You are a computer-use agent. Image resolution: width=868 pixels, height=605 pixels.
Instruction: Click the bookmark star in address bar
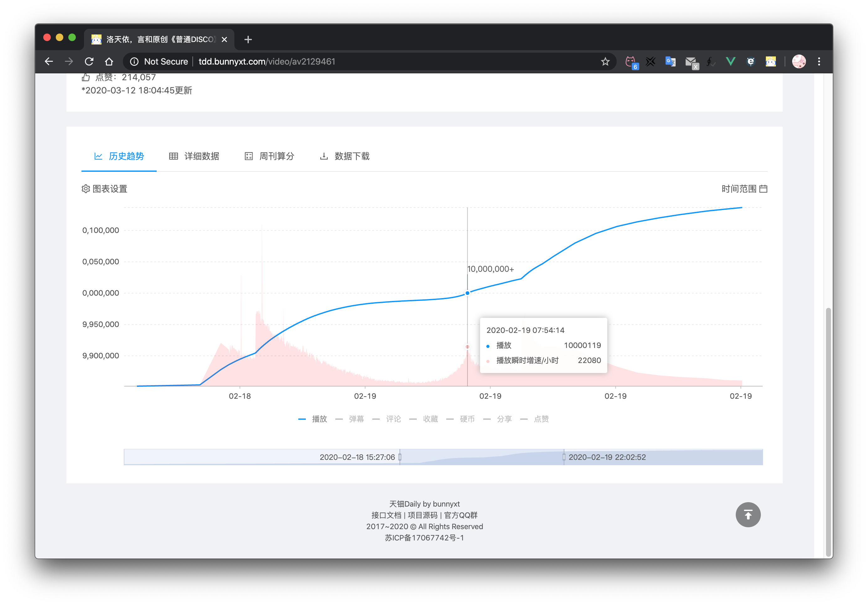(605, 62)
